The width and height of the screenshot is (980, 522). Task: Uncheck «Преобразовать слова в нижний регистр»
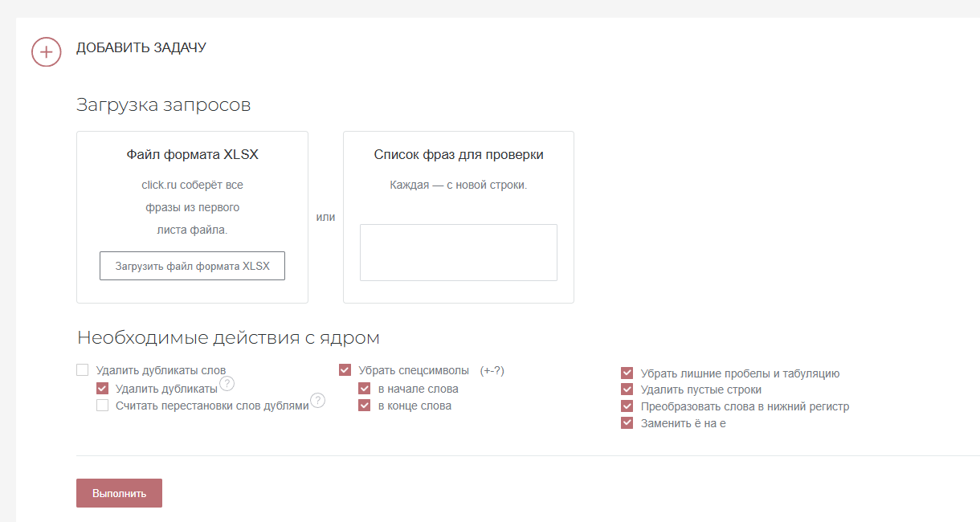point(627,406)
